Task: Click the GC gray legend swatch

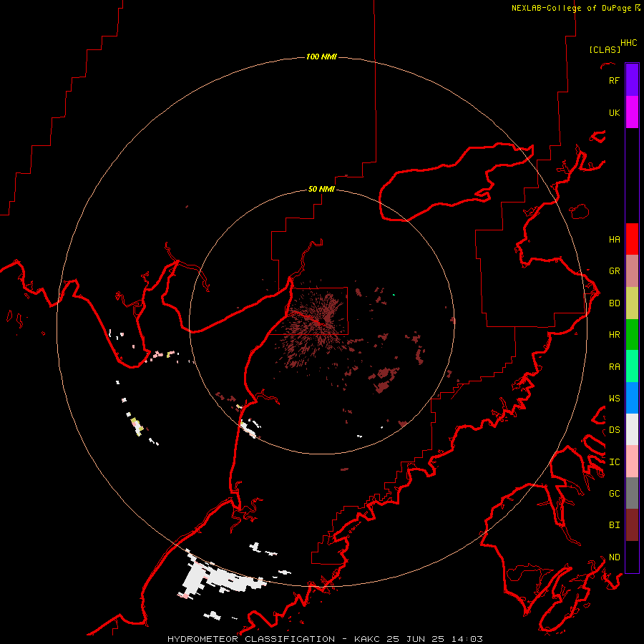Action: (x=632, y=493)
